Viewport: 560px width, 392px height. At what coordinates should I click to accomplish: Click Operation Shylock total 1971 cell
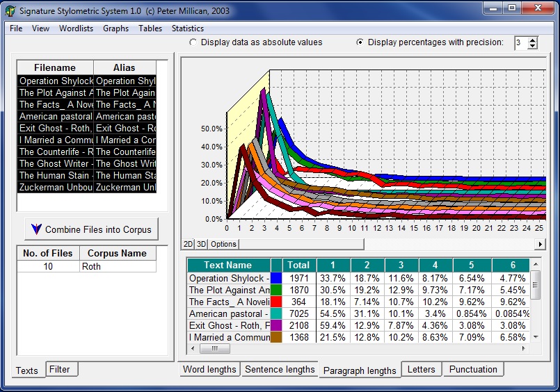298,278
